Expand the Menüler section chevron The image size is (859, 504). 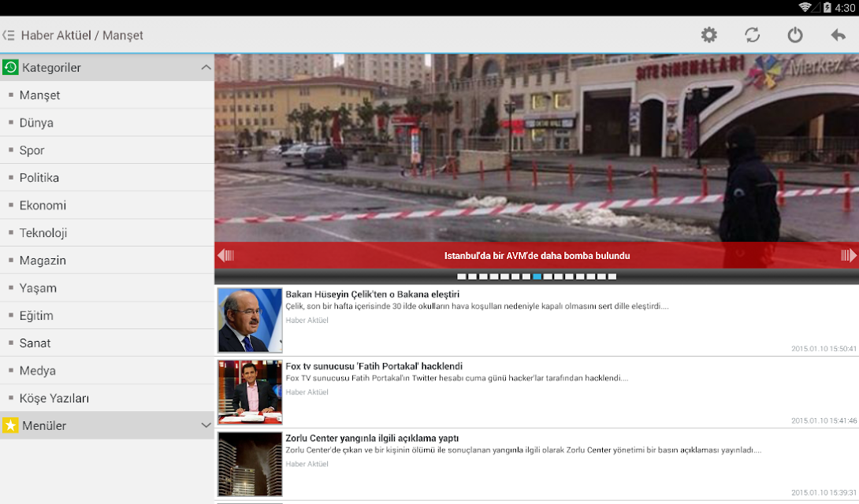206,425
